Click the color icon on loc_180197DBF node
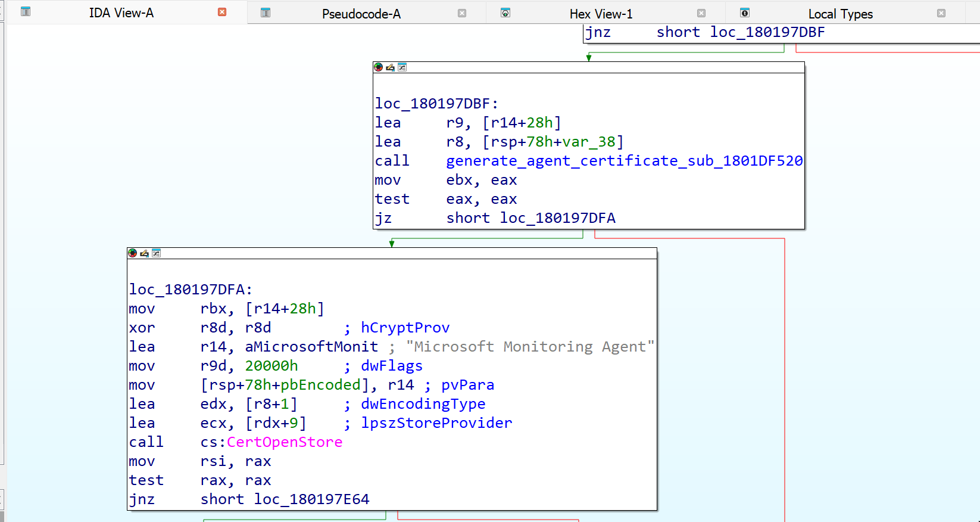 pyautogui.click(x=378, y=67)
